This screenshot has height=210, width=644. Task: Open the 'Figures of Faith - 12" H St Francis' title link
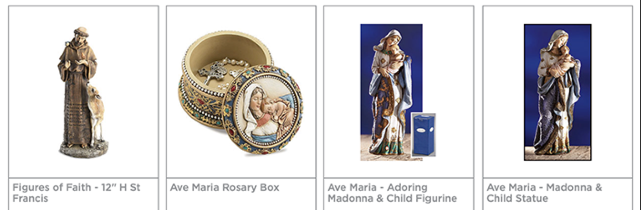click(x=76, y=193)
